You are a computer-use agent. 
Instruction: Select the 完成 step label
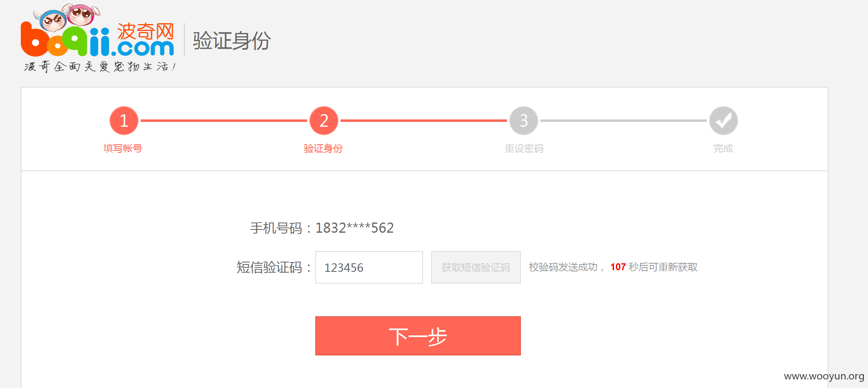[723, 148]
